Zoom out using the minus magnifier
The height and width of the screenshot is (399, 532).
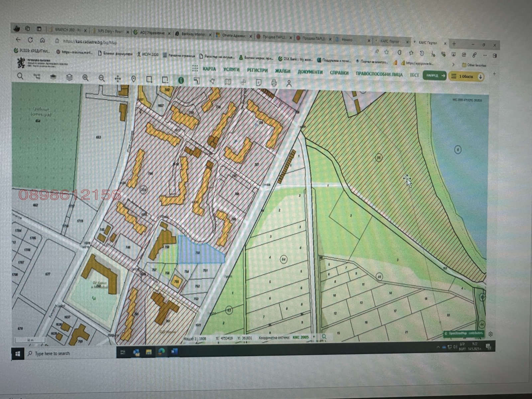(x=101, y=78)
